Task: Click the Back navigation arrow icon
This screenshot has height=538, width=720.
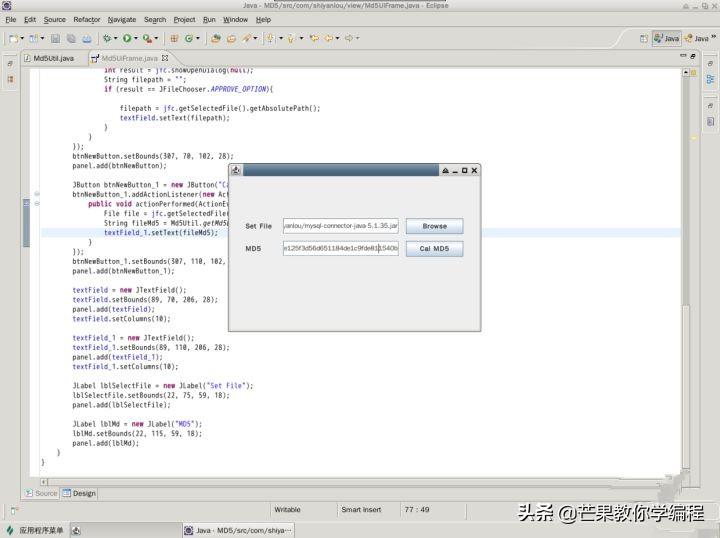Action: (329, 39)
